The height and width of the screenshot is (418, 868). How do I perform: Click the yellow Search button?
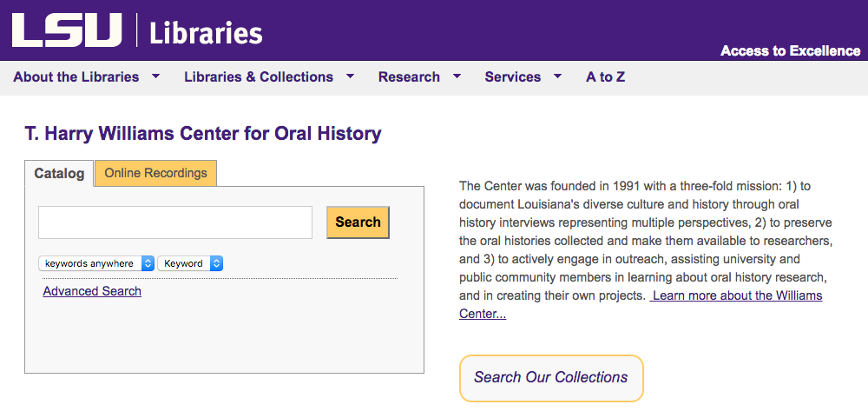pyautogui.click(x=358, y=222)
